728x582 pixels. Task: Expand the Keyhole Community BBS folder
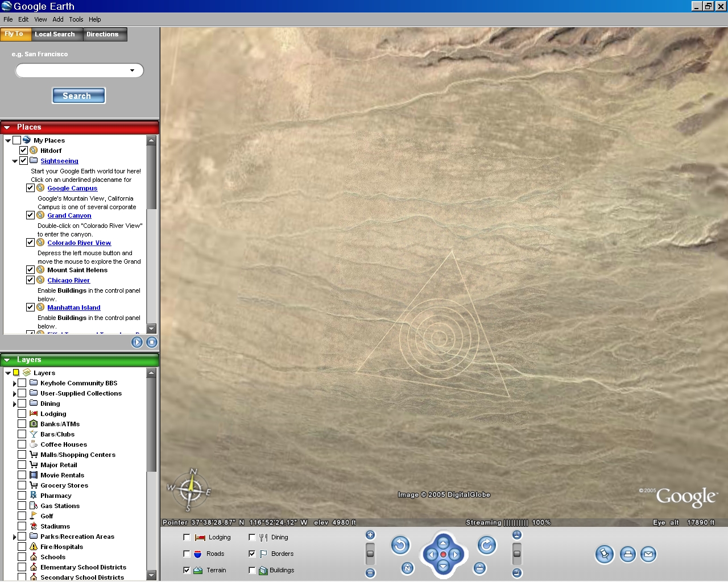(x=15, y=384)
